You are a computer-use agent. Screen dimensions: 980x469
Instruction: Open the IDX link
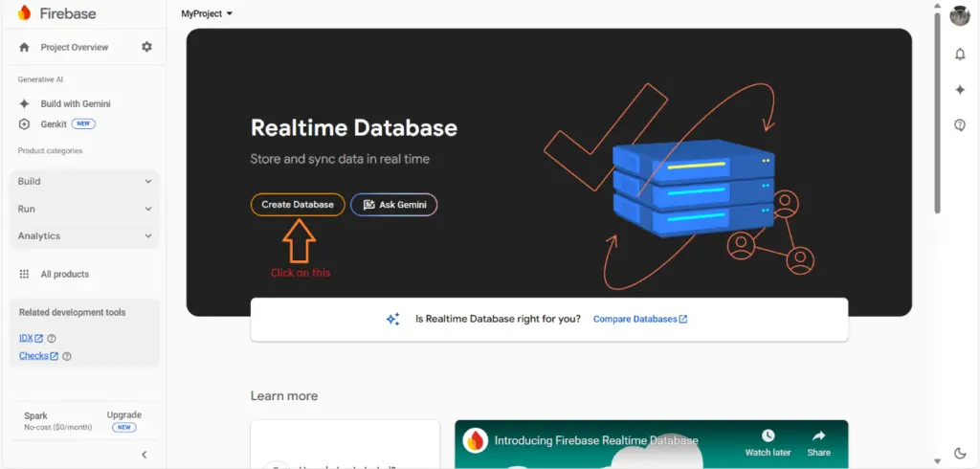[x=31, y=338]
